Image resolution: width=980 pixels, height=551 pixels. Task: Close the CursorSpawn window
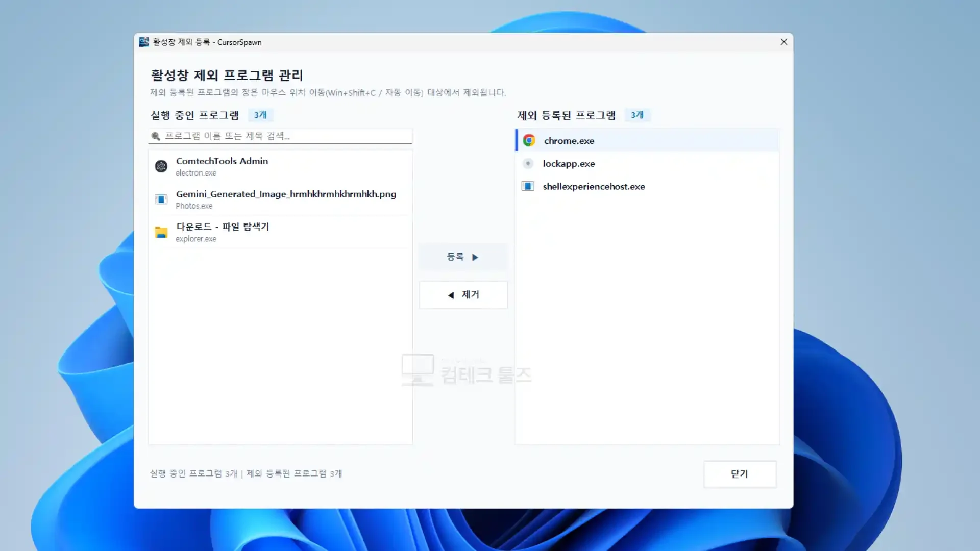coord(784,42)
